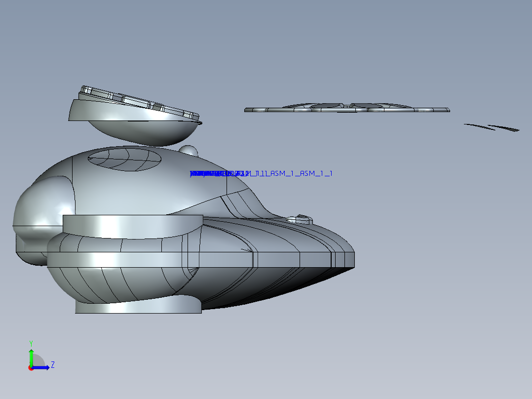This screenshot has height=399, width=532.
Task: Select the tilted dome lid part above the hull
Action: [x=135, y=116]
